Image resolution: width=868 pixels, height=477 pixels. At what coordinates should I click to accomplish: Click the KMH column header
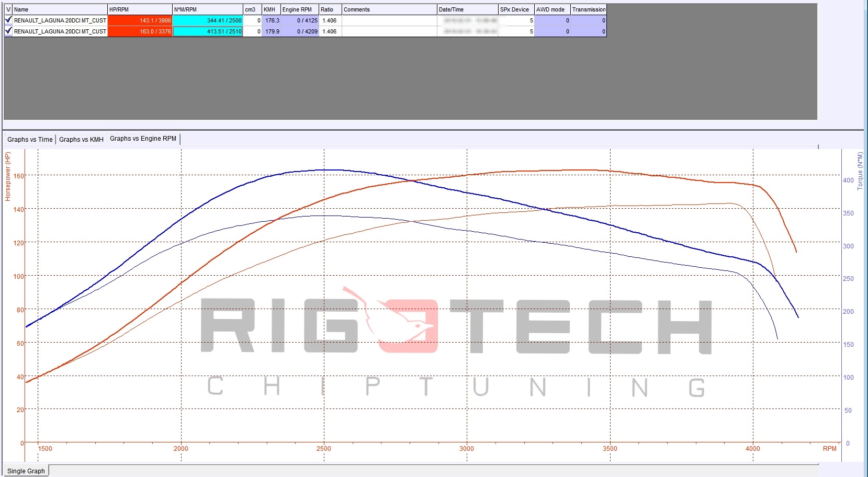(x=271, y=9)
